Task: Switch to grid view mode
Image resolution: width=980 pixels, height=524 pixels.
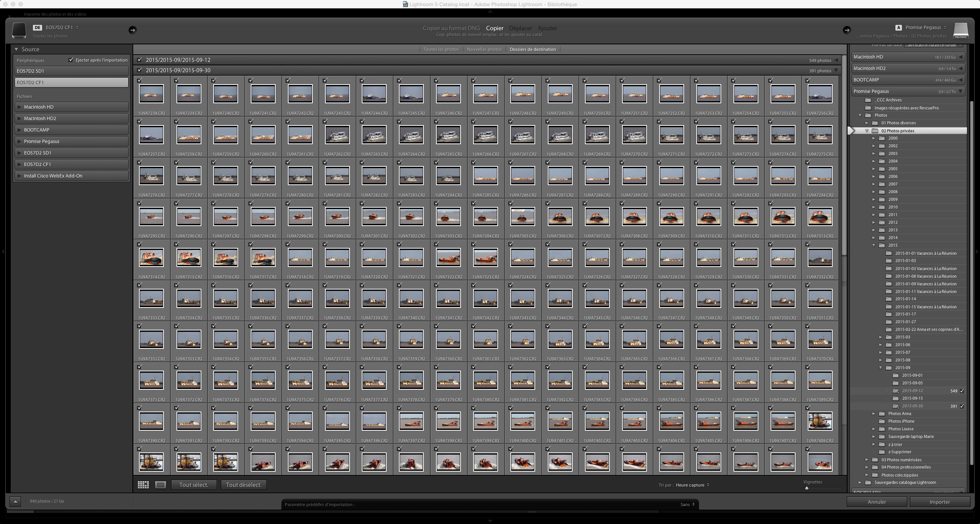Action: pyautogui.click(x=143, y=485)
